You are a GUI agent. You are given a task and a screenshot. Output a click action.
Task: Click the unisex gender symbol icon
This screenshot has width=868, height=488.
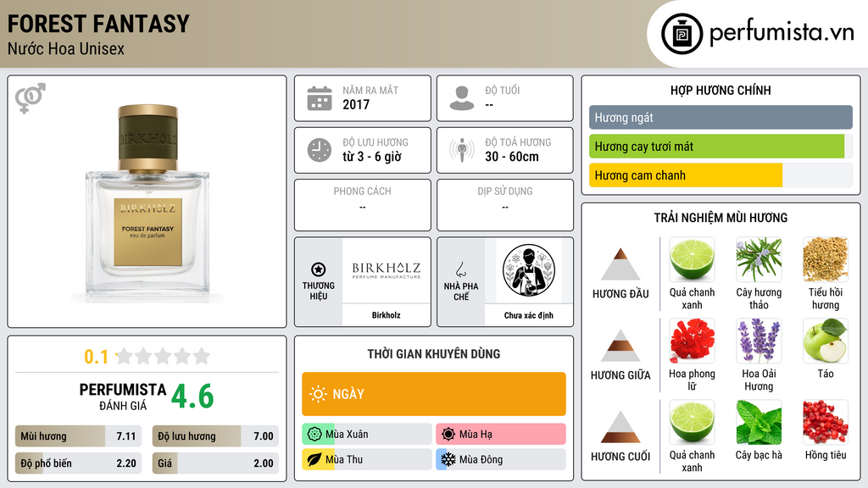click(x=31, y=98)
